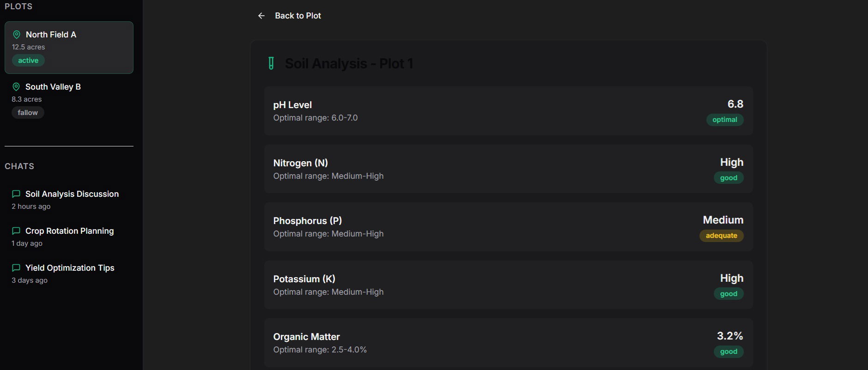Open Yield Optimization Tips chat
The width and height of the screenshot is (868, 370).
tap(69, 273)
